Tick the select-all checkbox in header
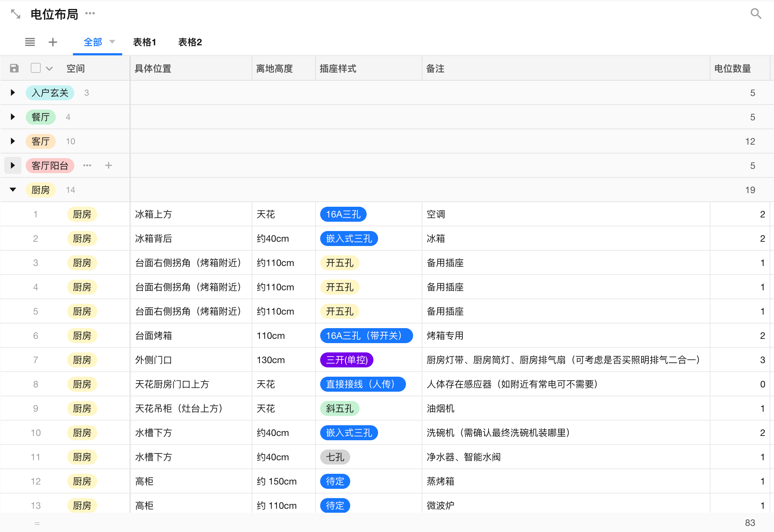Screen dimensions: 774x532 tap(36, 68)
